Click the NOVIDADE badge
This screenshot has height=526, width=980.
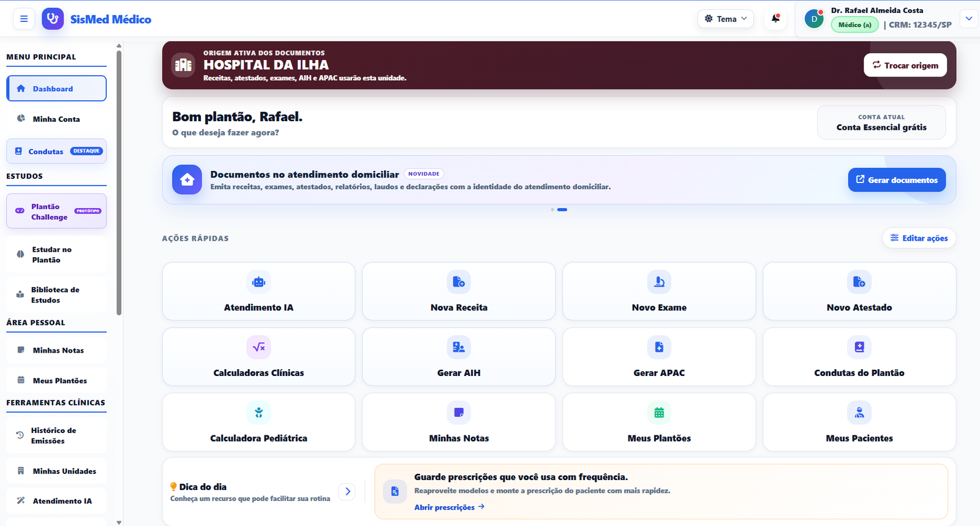pyautogui.click(x=424, y=174)
